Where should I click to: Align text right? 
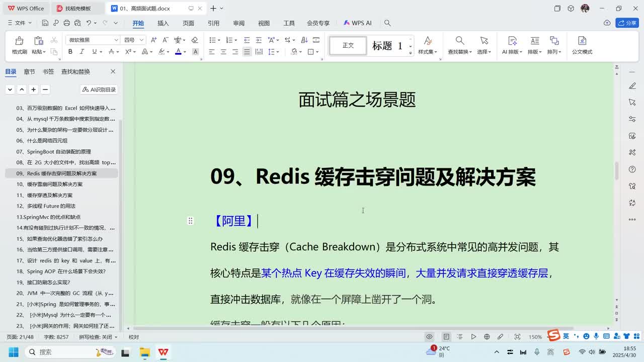pos(235,52)
